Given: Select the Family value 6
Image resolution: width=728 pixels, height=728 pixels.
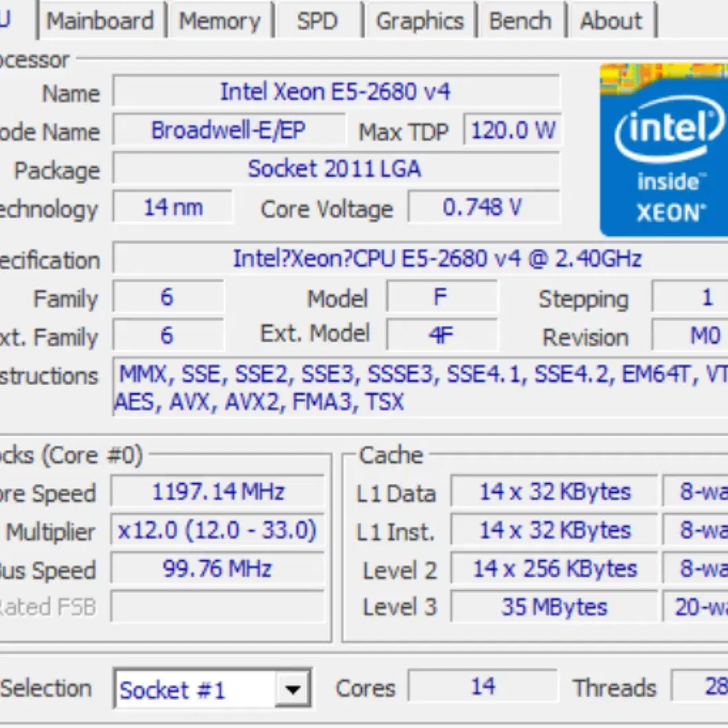Looking at the screenshot, I should click(x=168, y=297).
